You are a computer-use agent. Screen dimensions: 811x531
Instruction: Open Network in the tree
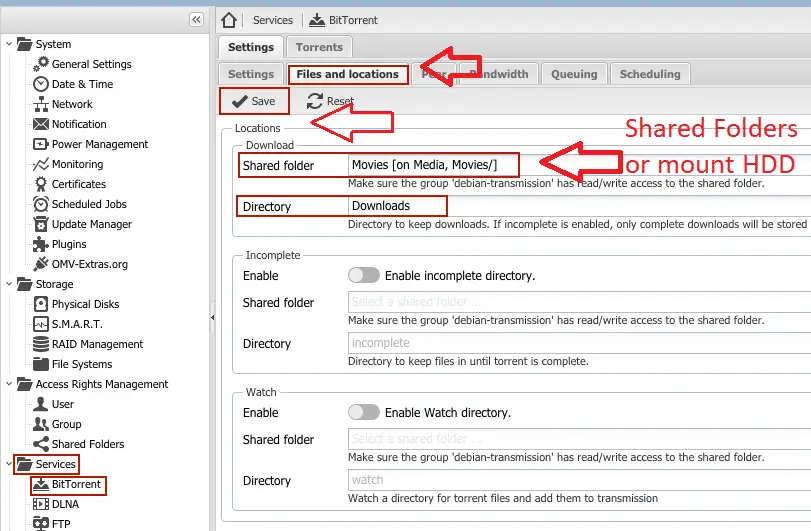point(72,104)
